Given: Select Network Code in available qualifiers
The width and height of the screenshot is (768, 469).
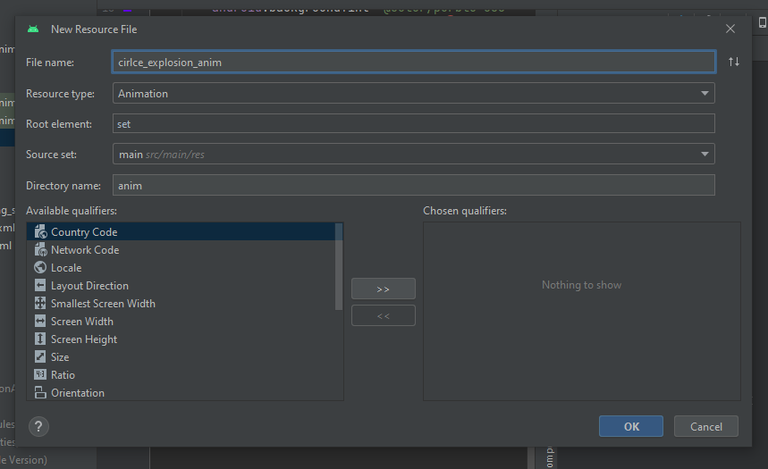Looking at the screenshot, I should [181, 250].
